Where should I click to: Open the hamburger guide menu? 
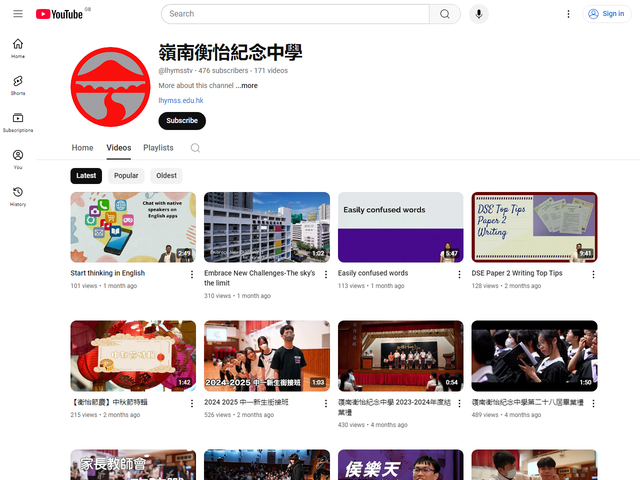[x=18, y=14]
